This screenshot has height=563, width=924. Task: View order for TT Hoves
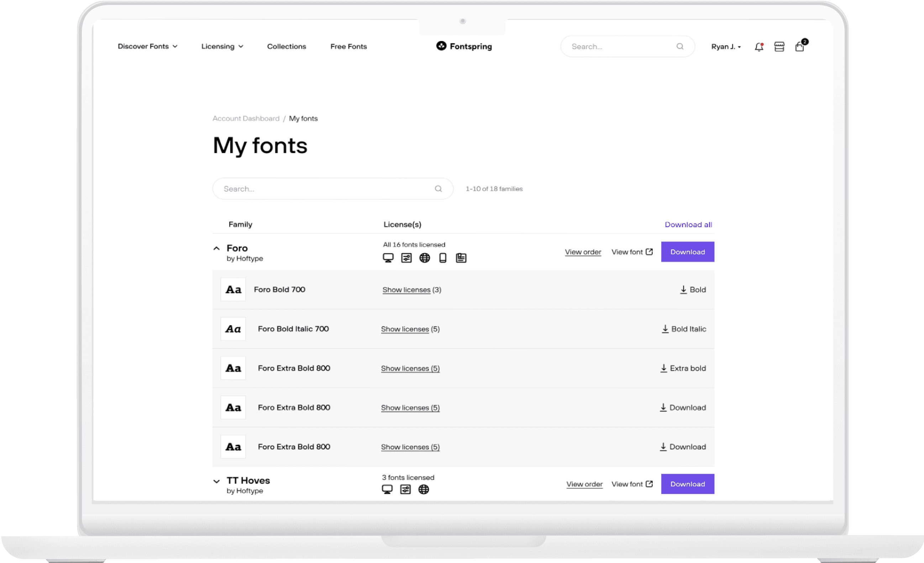pyautogui.click(x=585, y=484)
